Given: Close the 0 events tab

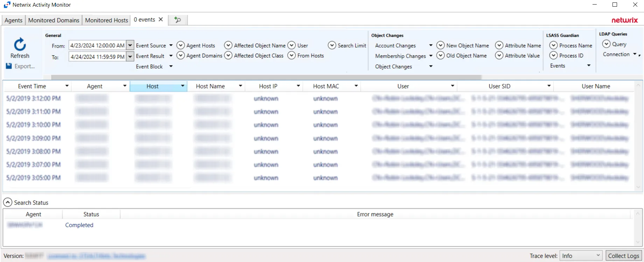Looking at the screenshot, I should [161, 20].
